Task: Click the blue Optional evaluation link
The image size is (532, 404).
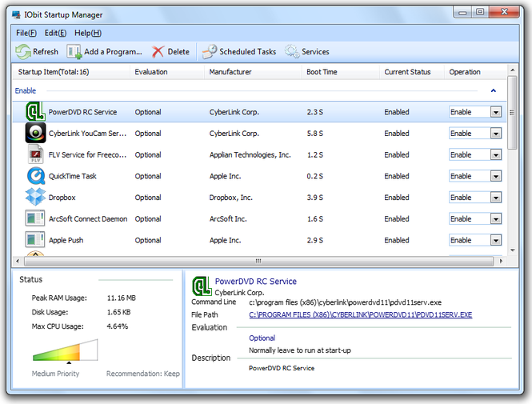Action: (x=262, y=338)
